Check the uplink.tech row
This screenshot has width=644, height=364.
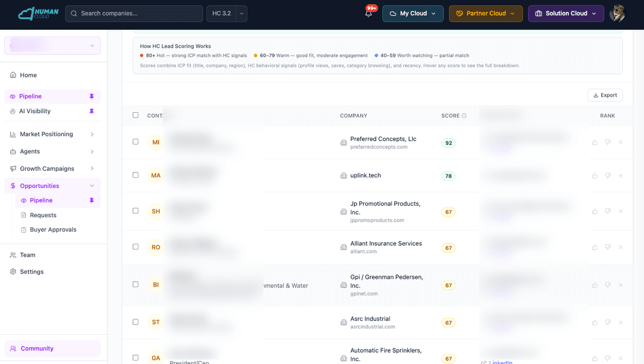tap(135, 175)
